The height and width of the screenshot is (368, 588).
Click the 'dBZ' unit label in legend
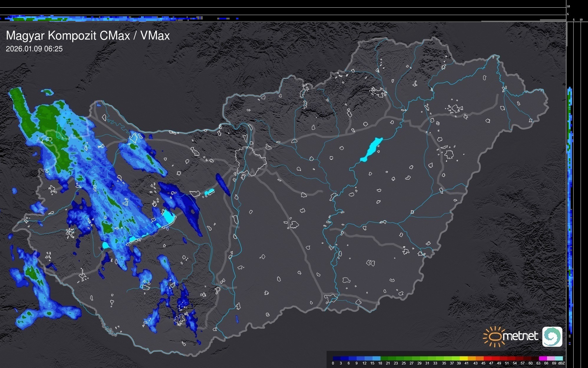[561, 363]
